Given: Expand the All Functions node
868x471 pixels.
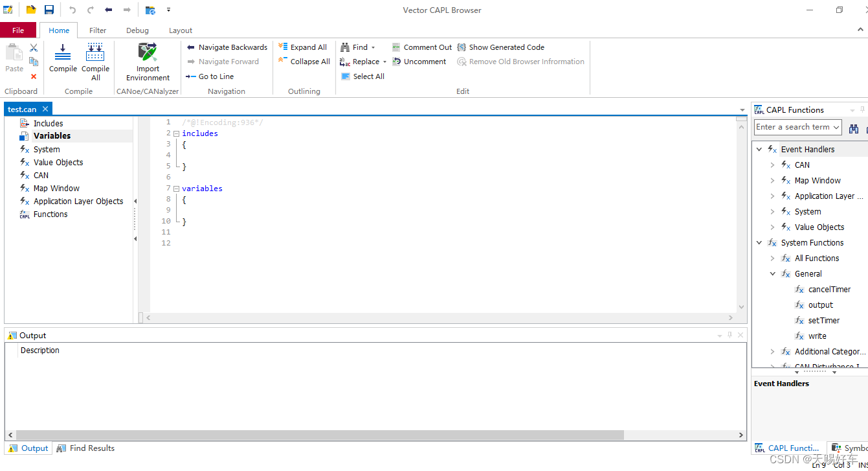Looking at the screenshot, I should tap(772, 258).
